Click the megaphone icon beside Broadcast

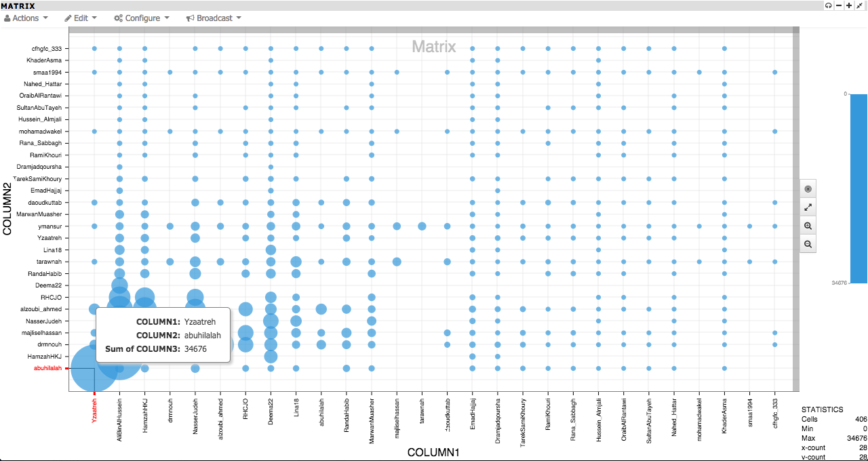[191, 18]
